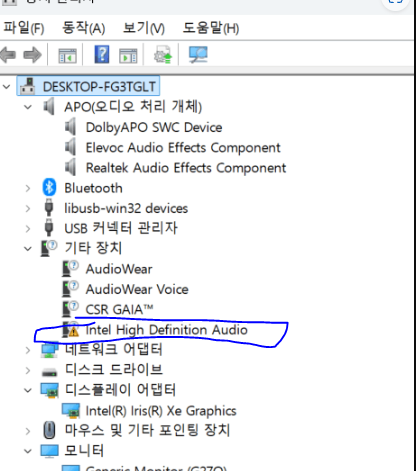
Task: Select the 모니터 label
Action: pyautogui.click(x=84, y=451)
